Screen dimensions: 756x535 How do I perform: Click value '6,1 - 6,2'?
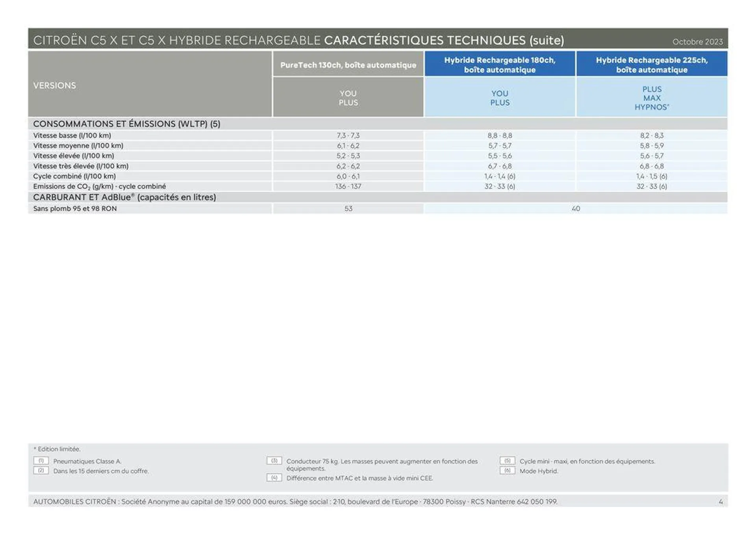tap(348, 146)
